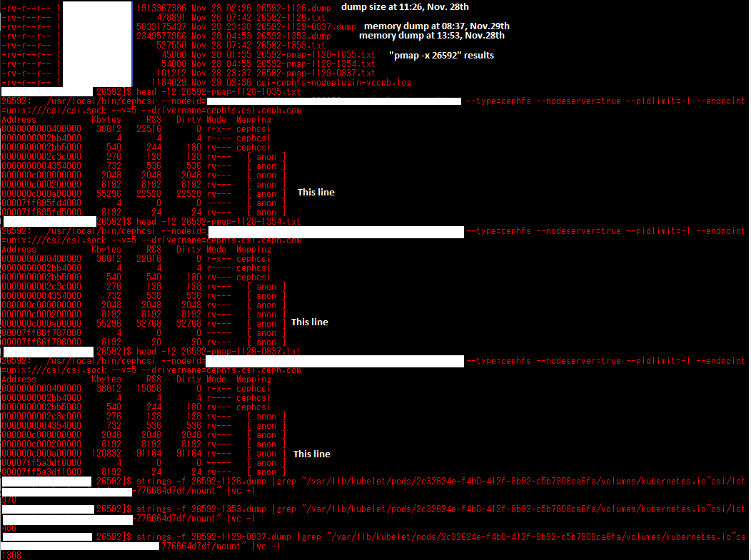751x560 pixels.
Task: Select the output value 1308 at the bottom
Action: [x=10, y=554]
